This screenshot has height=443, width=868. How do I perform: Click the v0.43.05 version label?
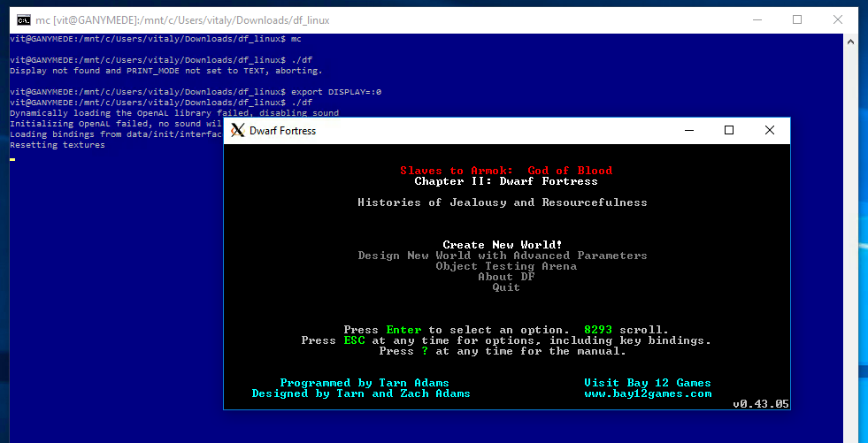[x=761, y=404]
